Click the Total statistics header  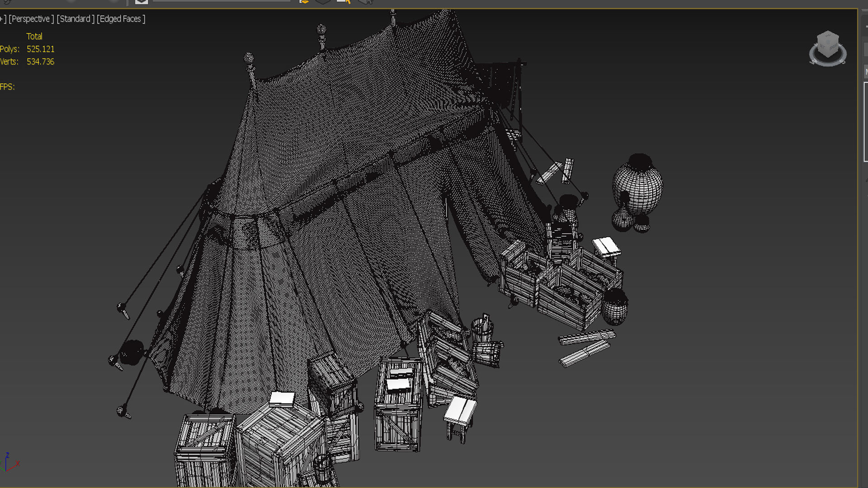(34, 36)
